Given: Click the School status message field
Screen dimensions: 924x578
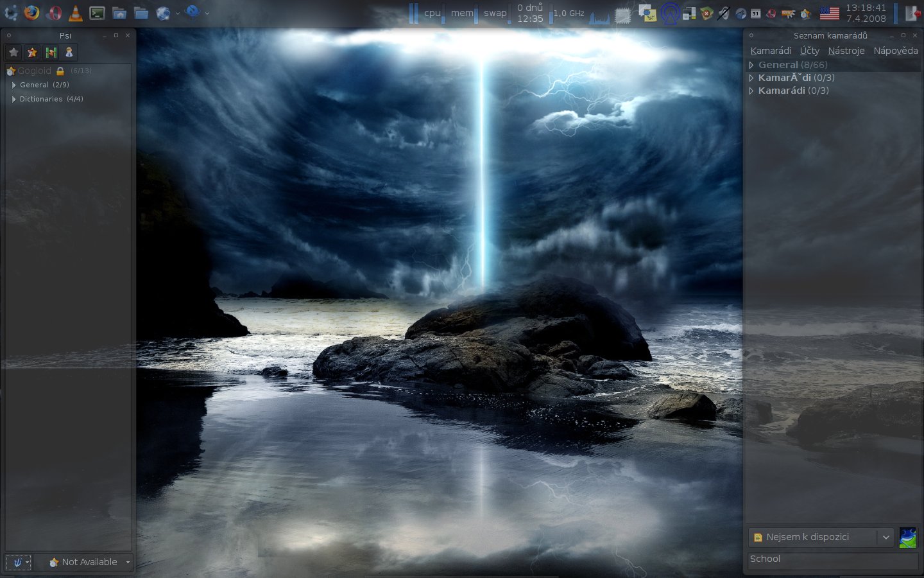Looking at the screenshot, I should point(832,559).
